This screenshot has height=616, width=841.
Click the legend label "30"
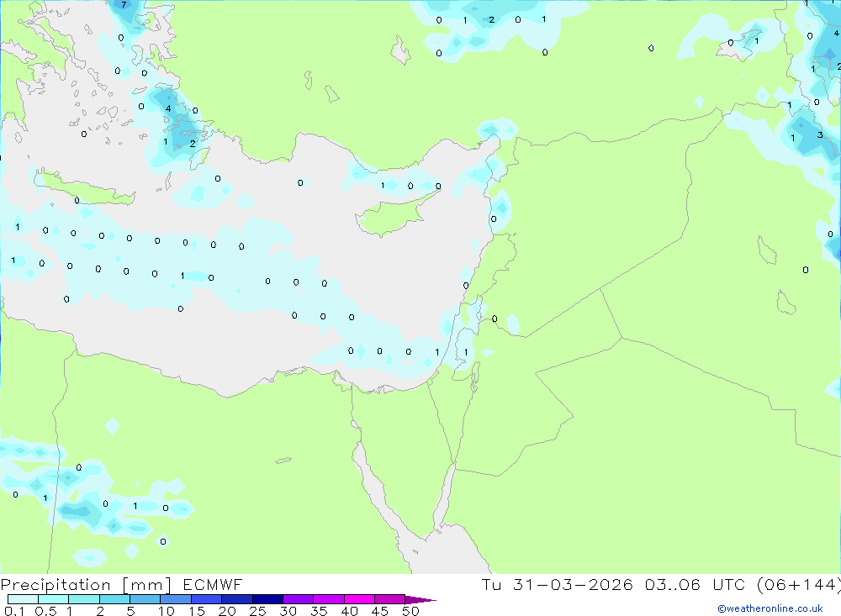click(x=288, y=611)
